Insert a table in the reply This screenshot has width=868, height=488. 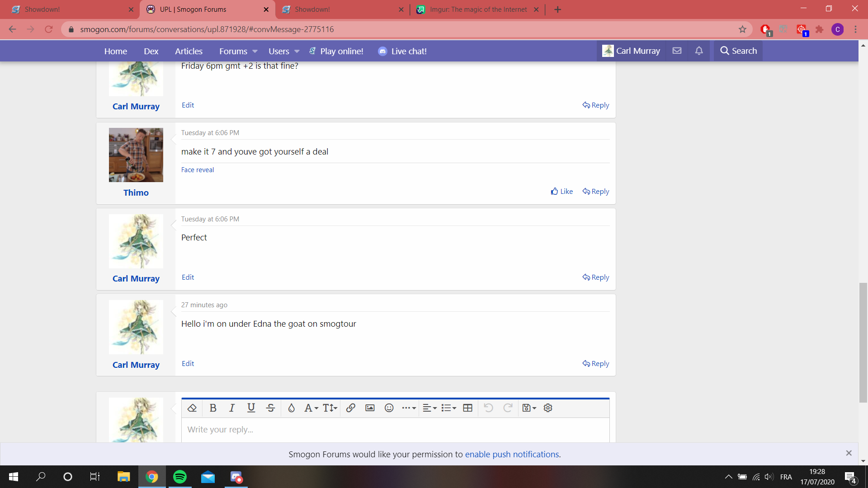coord(468,408)
